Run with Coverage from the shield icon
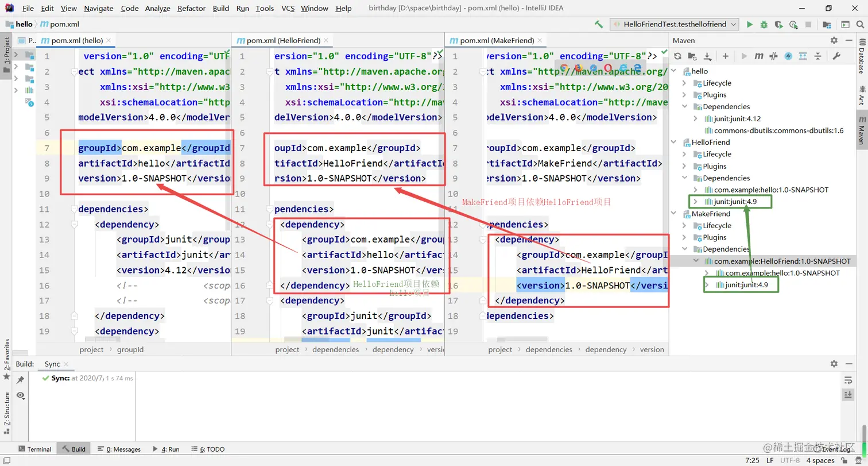This screenshot has width=868, height=466. tap(779, 25)
